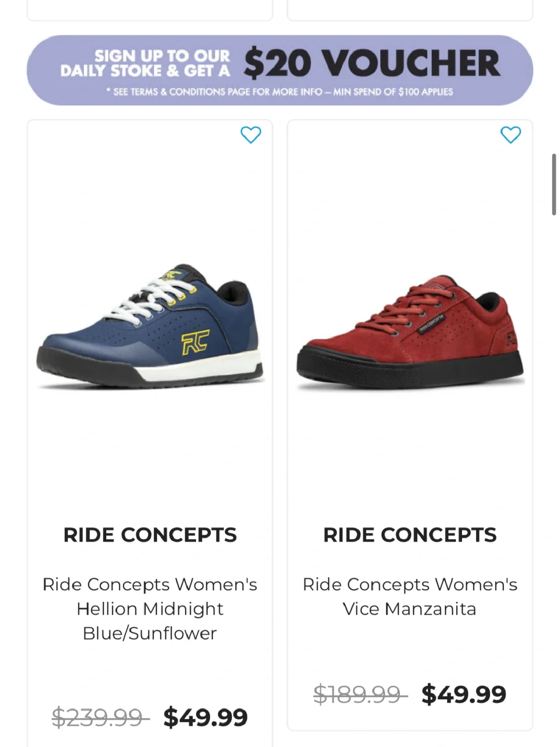Tap the partially visible top-left product card

point(150,10)
